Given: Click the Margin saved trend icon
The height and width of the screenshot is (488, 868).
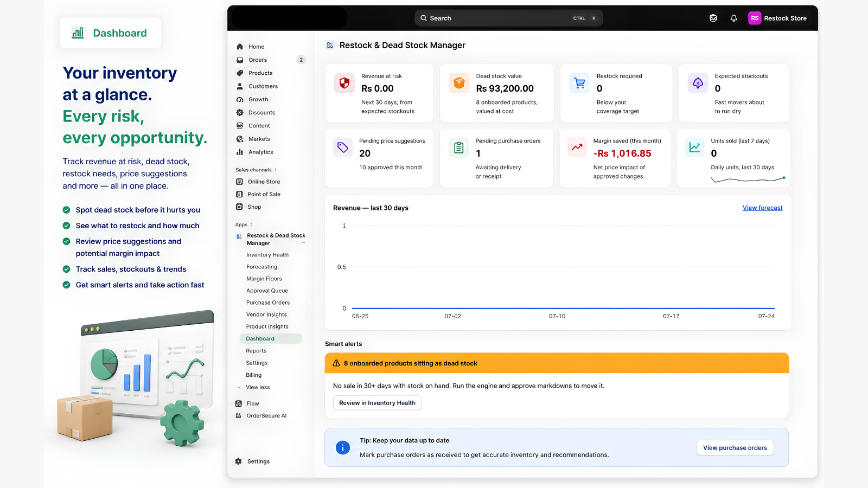Looking at the screenshot, I should (577, 147).
